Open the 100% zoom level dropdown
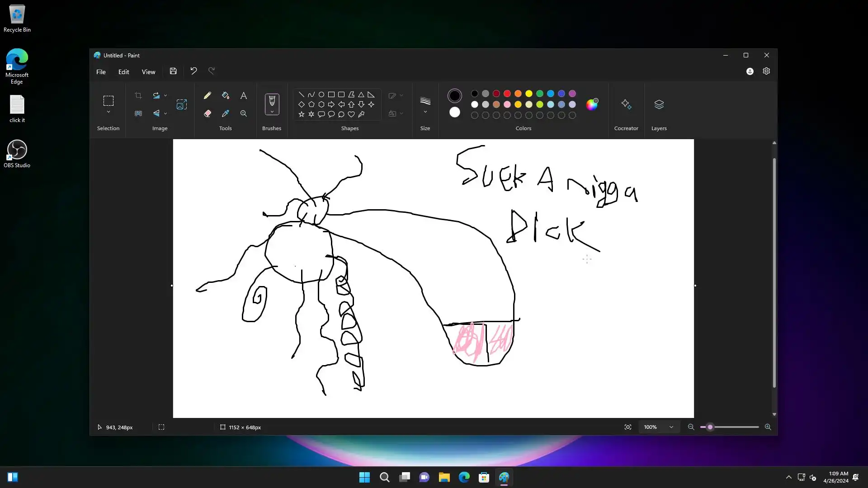Image resolution: width=868 pixels, height=488 pixels. pos(671,427)
